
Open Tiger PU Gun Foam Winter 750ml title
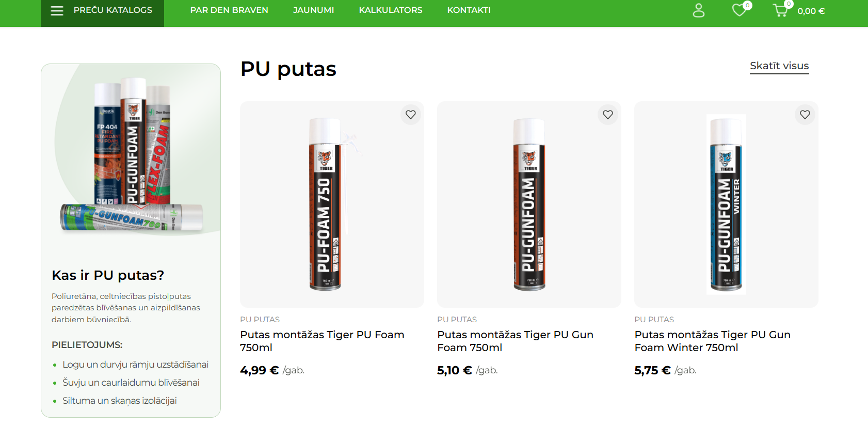pyautogui.click(x=712, y=341)
